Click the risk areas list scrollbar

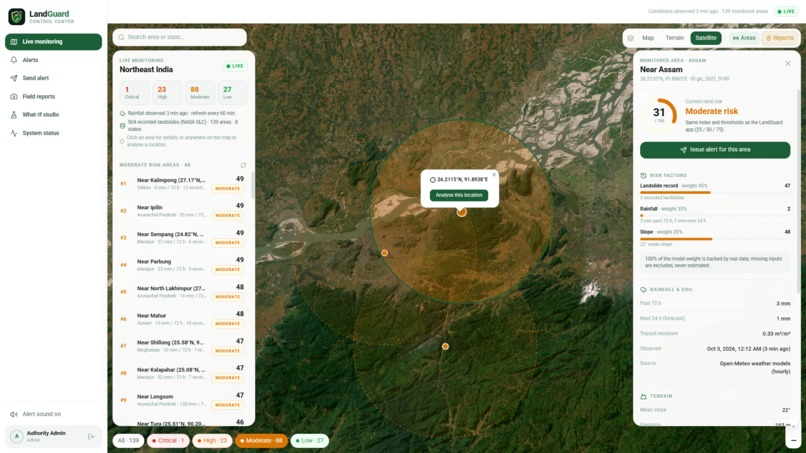coord(252,185)
